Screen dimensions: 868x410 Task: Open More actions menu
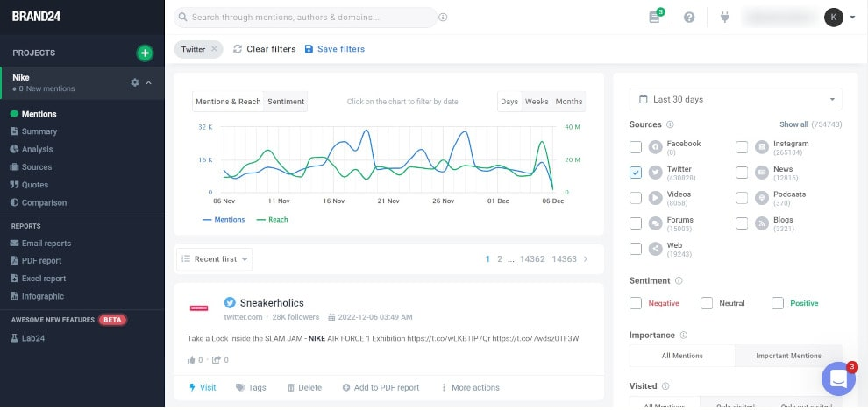(x=470, y=388)
